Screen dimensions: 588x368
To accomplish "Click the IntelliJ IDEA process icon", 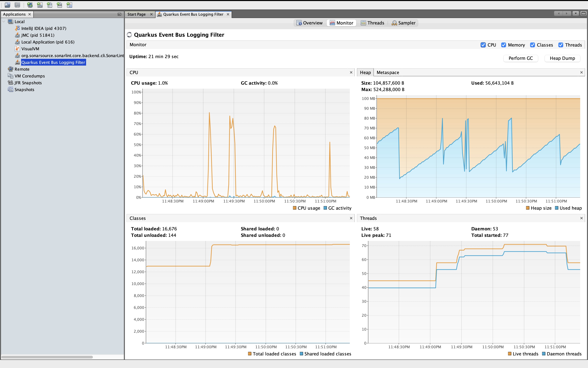I will 17,28.
